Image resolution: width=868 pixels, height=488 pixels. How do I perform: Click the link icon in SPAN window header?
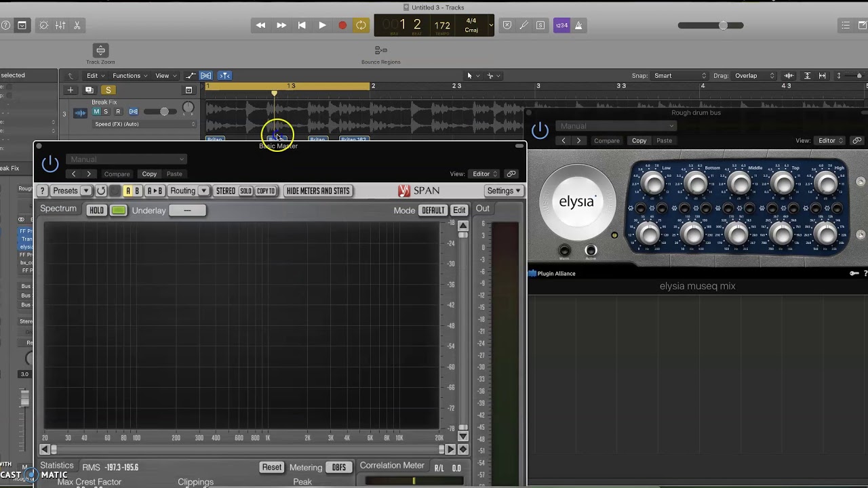[511, 174]
